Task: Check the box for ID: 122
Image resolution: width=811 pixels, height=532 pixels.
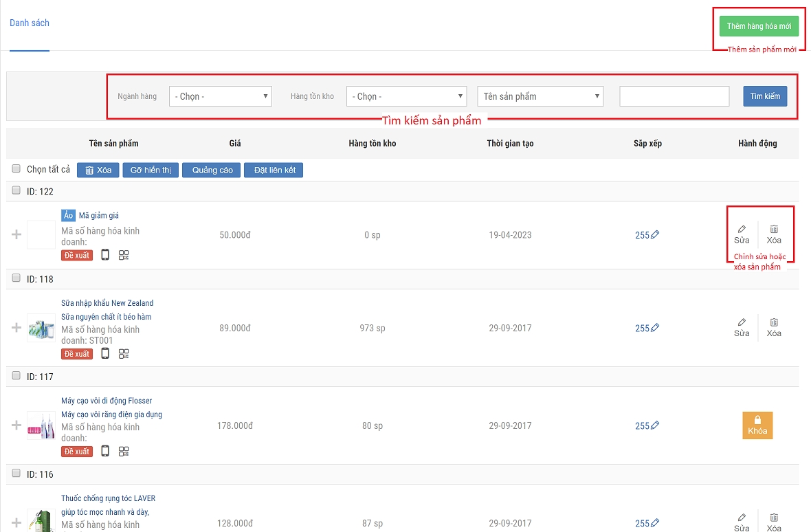Action: pos(16,191)
